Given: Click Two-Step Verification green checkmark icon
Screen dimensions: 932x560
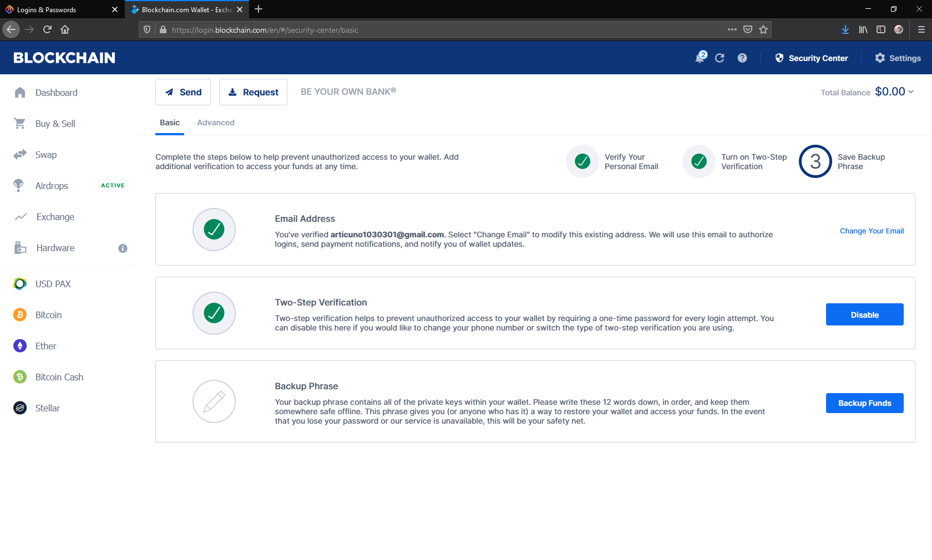Looking at the screenshot, I should pyautogui.click(x=214, y=313).
